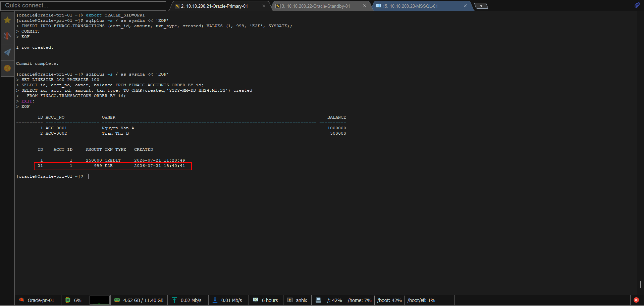Click the red X icon in status bar

pos(636,300)
